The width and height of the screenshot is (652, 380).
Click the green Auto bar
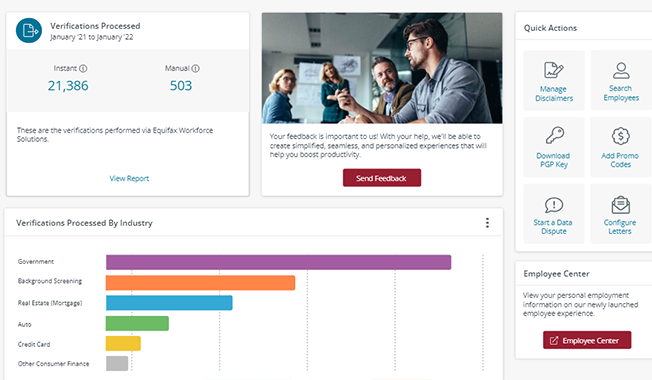(x=137, y=323)
